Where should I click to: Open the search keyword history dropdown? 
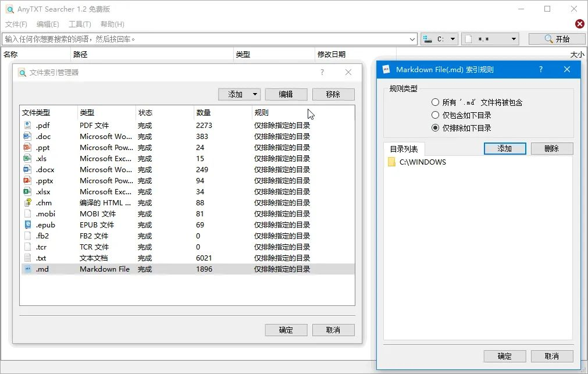click(x=412, y=39)
